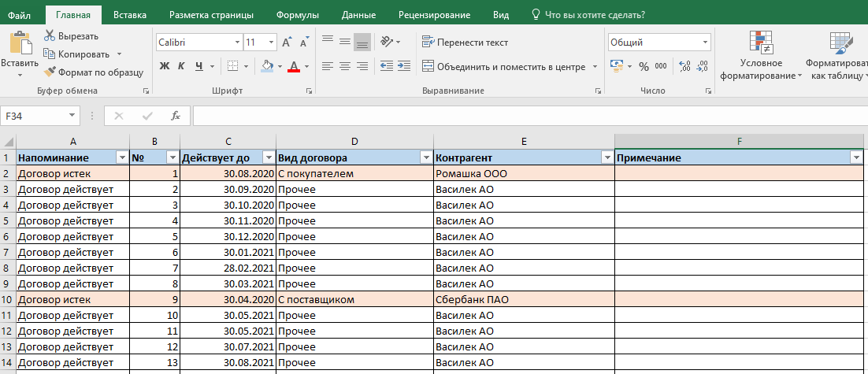
Task: Switch to the Вставка tab
Action: [129, 15]
